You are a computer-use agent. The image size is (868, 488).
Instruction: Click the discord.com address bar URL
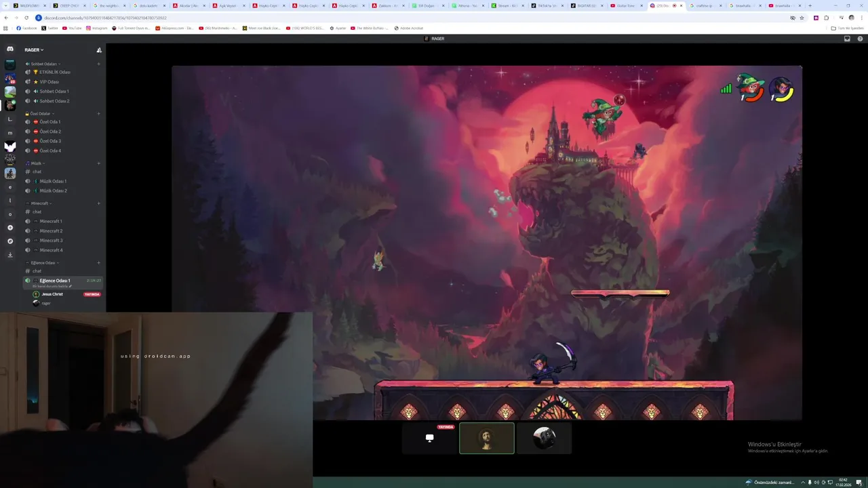coord(105,18)
